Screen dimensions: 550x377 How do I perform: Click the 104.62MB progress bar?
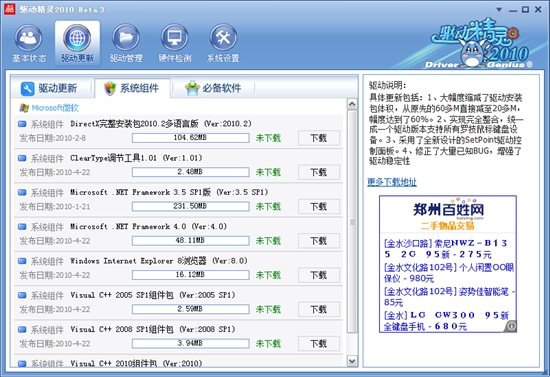pos(190,138)
